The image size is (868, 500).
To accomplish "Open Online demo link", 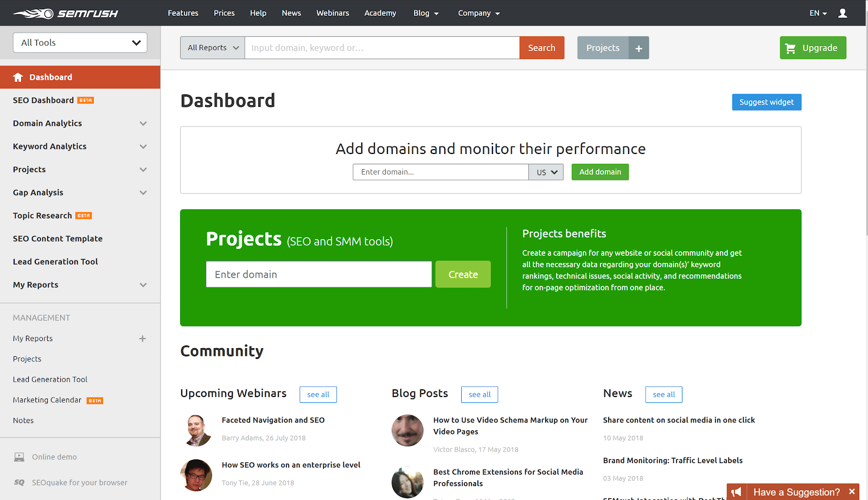I will click(x=54, y=457).
